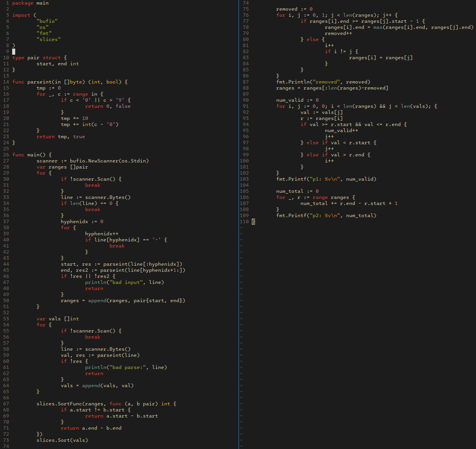Click the 'else if val > r.end' line
Image resolution: width=476 pixels, height=449 pixels.
pyautogui.click(x=335, y=155)
